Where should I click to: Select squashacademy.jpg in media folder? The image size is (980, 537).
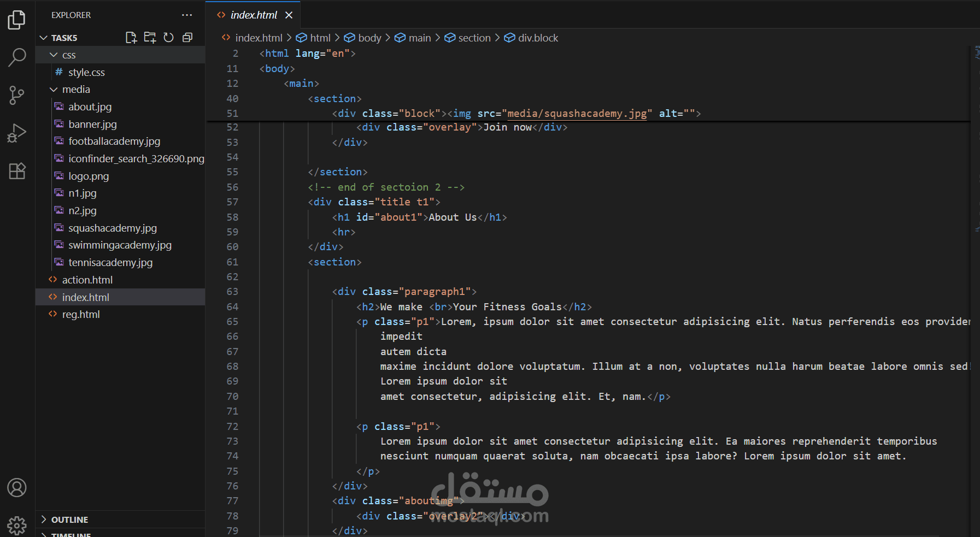(x=113, y=228)
